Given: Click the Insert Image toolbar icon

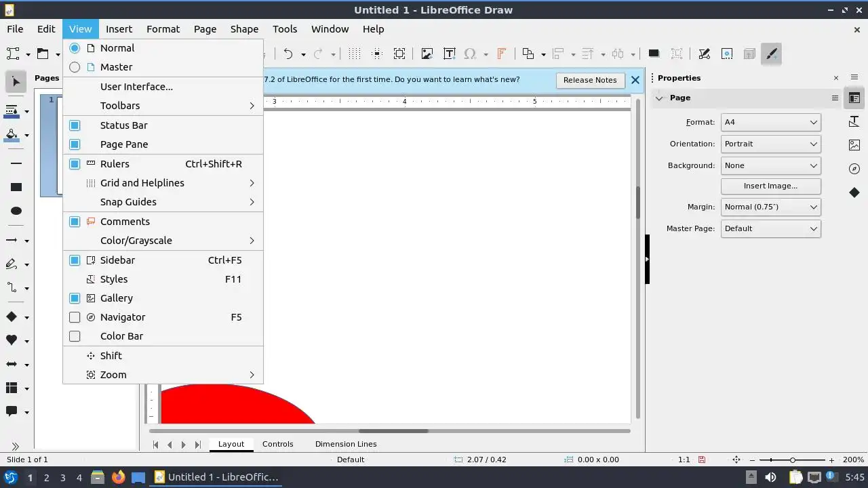Looking at the screenshot, I should 427,54.
